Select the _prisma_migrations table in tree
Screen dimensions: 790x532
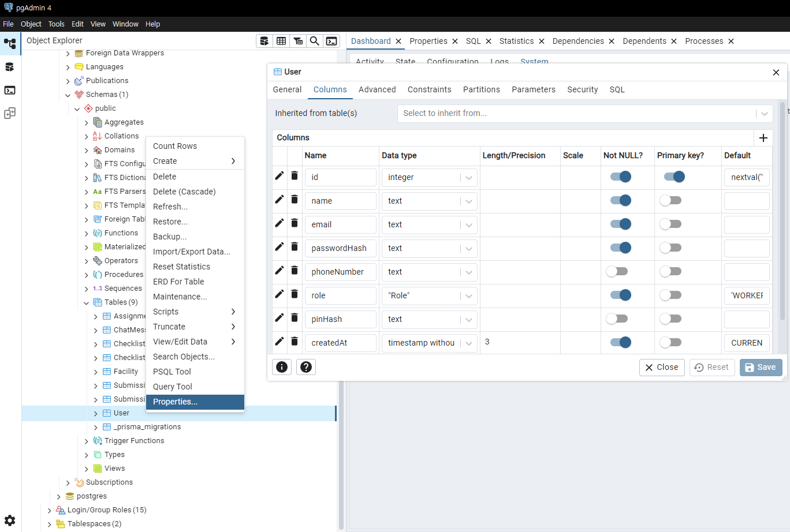(147, 427)
